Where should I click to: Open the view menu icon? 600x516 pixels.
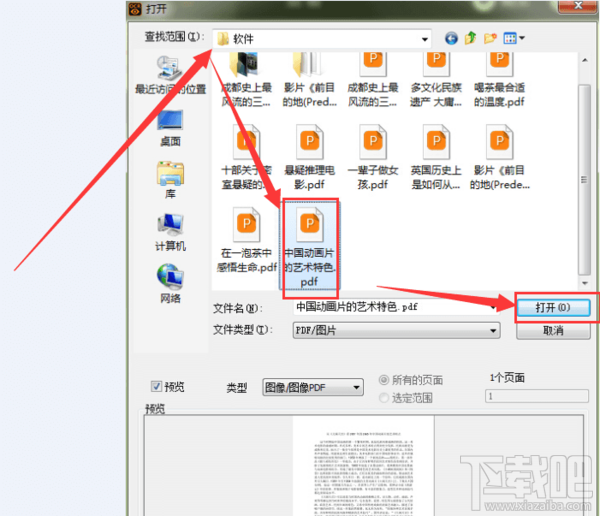[514, 38]
